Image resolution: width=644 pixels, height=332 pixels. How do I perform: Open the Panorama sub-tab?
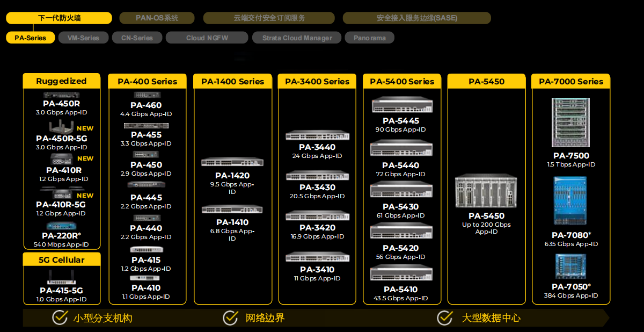pyautogui.click(x=369, y=38)
